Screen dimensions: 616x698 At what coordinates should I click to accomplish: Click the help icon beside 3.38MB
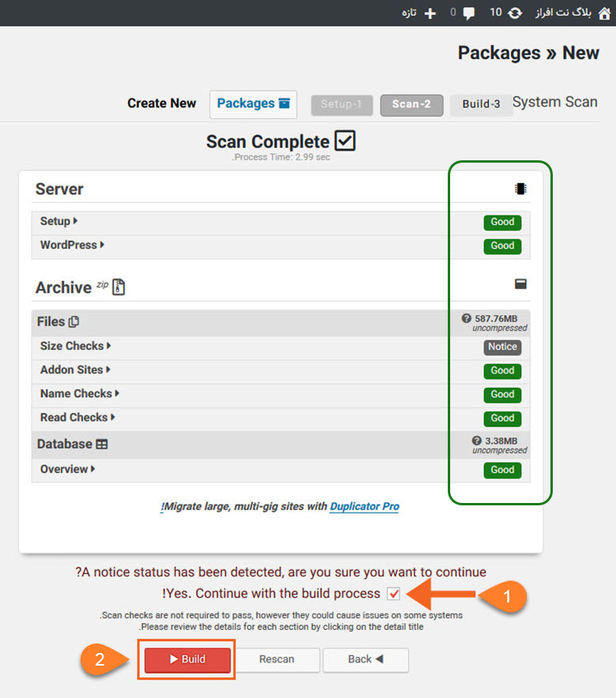coord(477,441)
